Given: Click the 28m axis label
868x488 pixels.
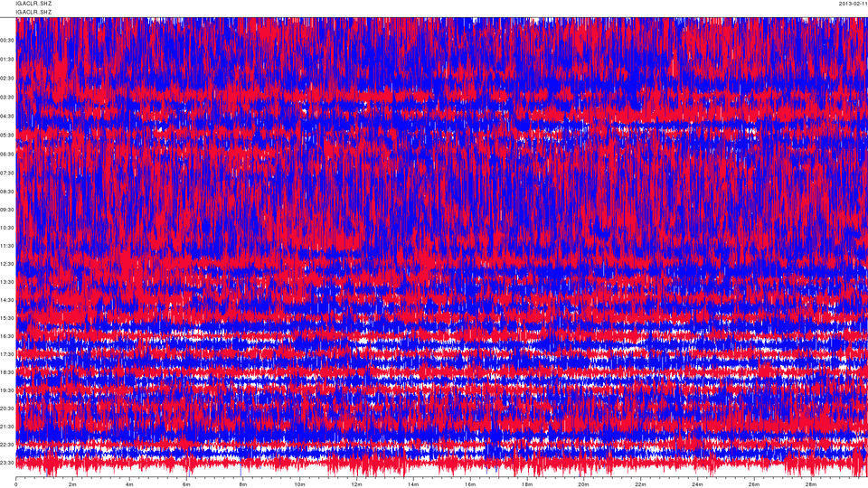Looking at the screenshot, I should point(811,484).
